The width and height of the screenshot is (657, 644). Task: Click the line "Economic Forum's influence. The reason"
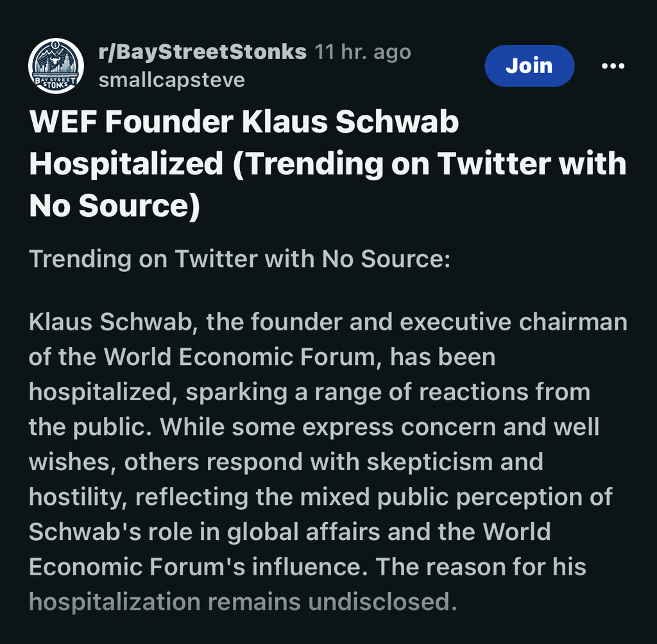(307, 567)
